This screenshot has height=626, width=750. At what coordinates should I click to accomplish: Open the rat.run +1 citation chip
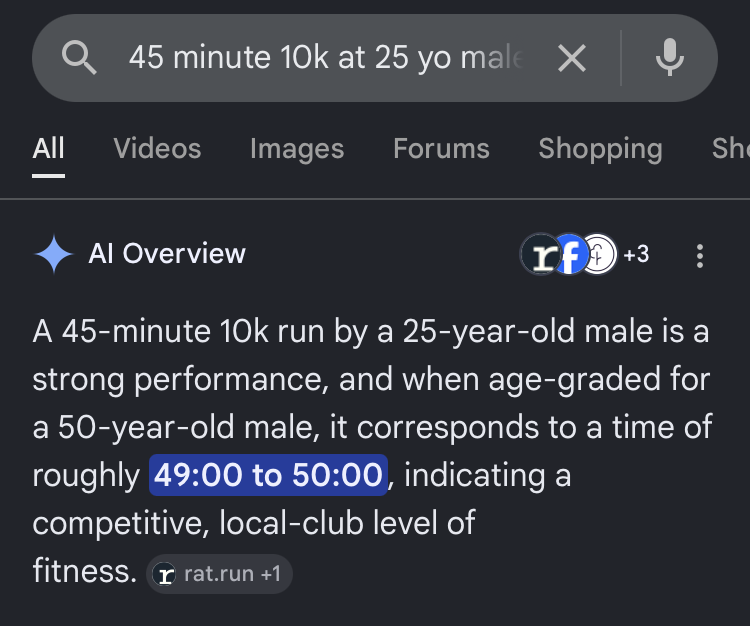[220, 574]
